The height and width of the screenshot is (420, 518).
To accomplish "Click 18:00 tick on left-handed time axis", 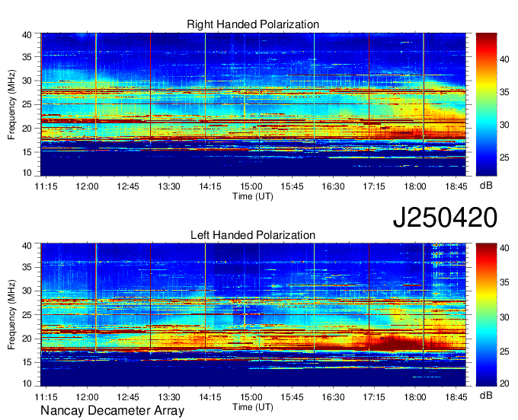I will tap(415, 397).
